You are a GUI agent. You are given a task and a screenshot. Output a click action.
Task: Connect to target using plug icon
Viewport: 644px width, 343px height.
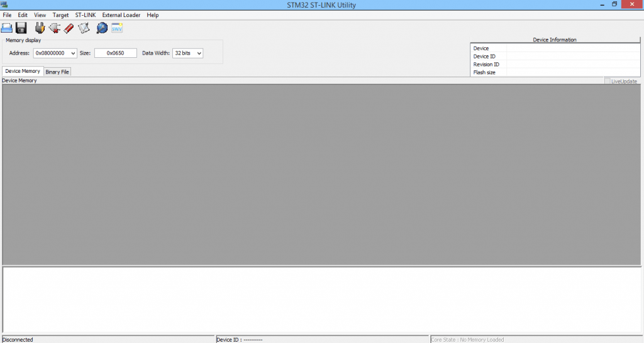pos(40,28)
